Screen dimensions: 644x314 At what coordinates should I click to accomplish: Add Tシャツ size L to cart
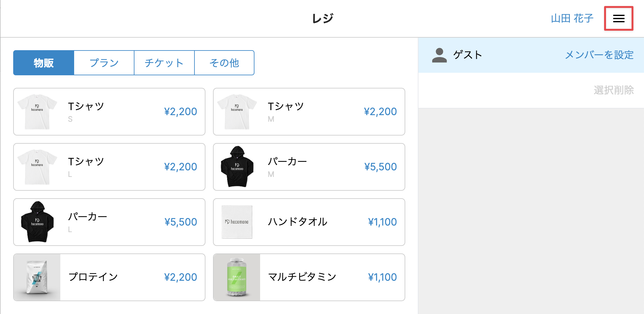[x=109, y=167]
